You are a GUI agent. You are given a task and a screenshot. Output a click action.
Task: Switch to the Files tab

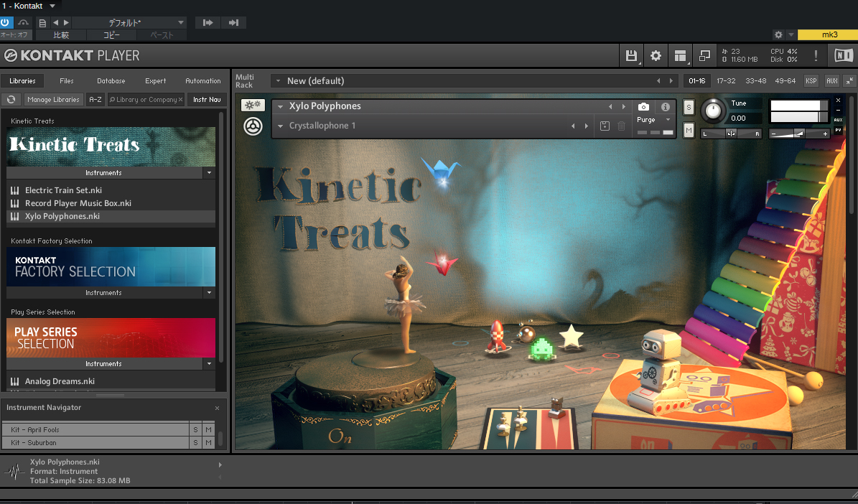point(67,81)
